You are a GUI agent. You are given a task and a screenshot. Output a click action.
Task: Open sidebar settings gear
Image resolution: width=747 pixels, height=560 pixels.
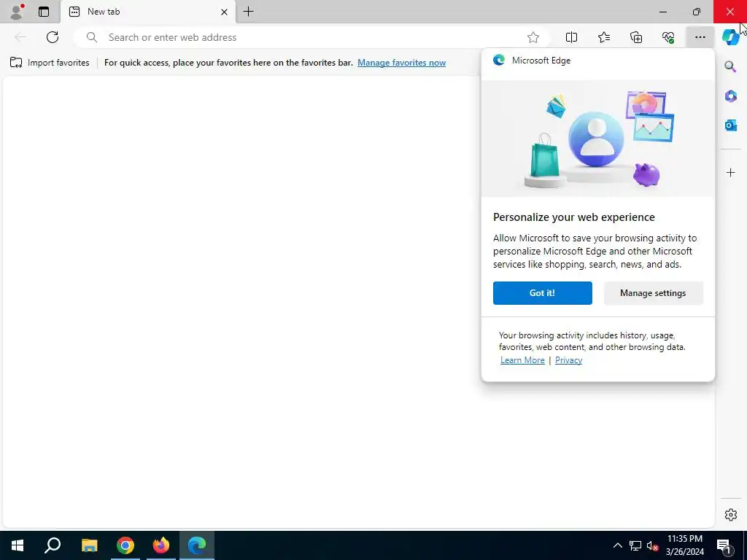[730, 515]
